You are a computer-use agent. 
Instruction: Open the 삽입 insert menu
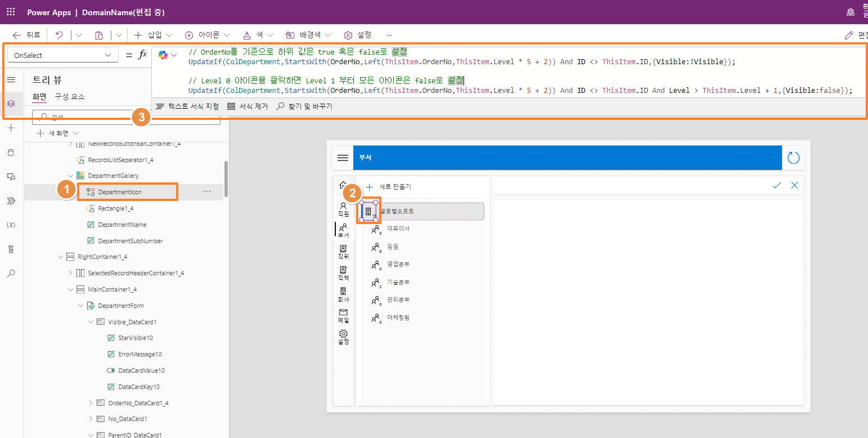click(153, 35)
